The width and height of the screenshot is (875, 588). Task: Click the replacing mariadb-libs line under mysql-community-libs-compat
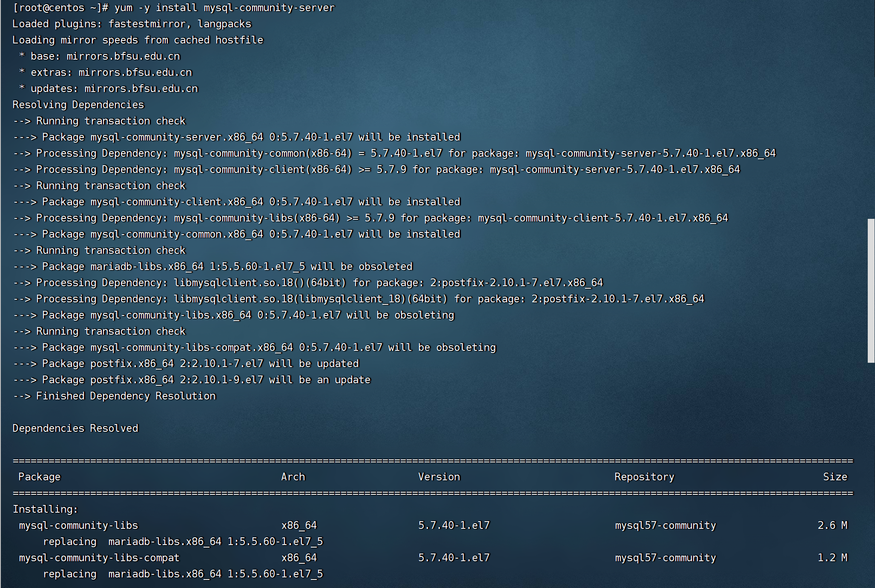pos(183,574)
